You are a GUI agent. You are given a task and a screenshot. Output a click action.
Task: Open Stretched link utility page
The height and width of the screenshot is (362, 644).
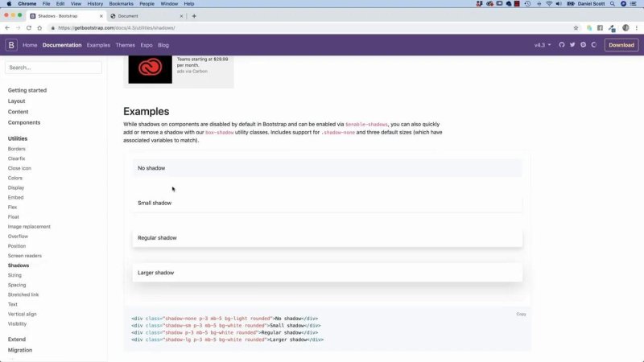coord(23,294)
